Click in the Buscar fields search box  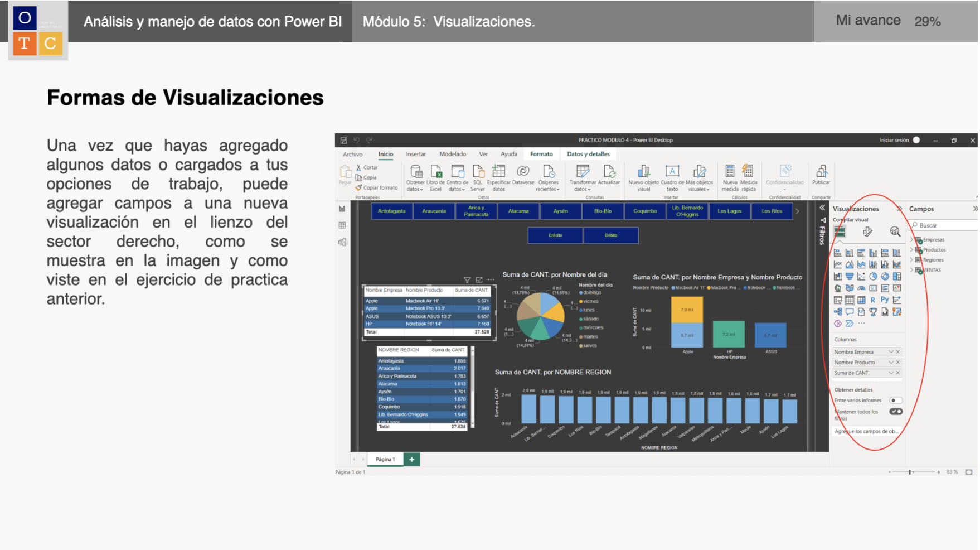pos(943,225)
